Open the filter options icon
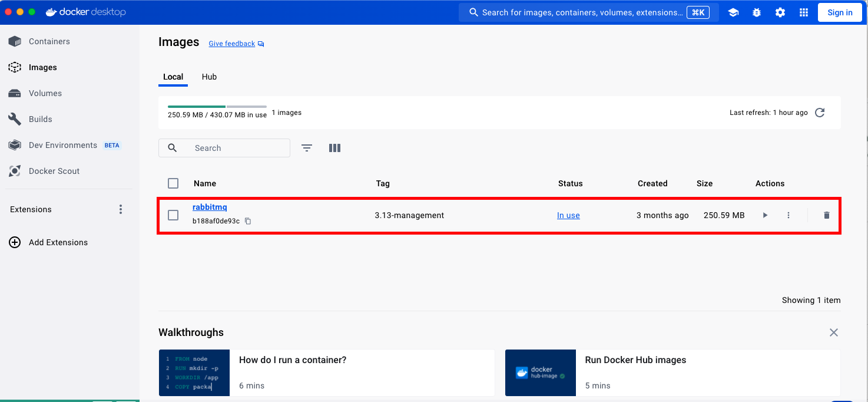The height and width of the screenshot is (402, 868). point(307,148)
